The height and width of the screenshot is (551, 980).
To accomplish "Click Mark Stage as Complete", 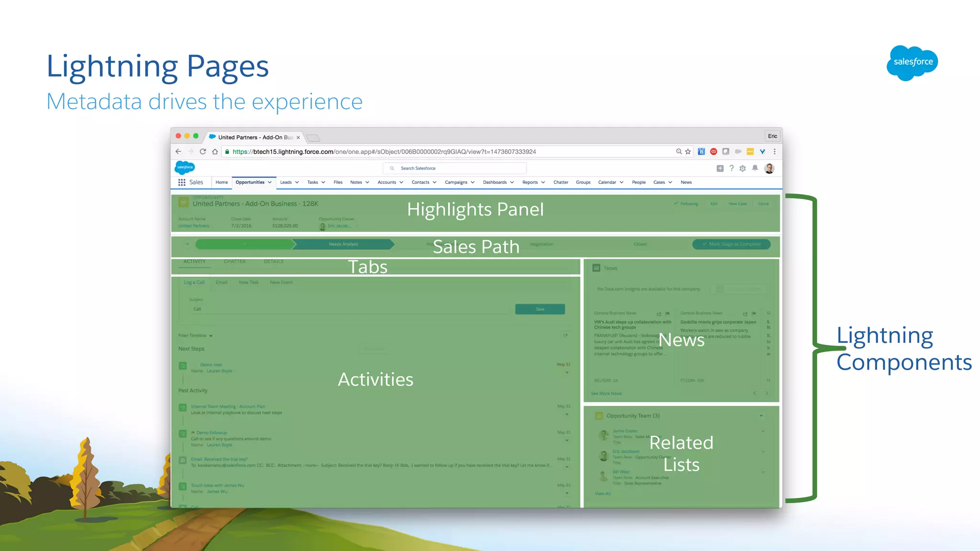I will coord(731,244).
